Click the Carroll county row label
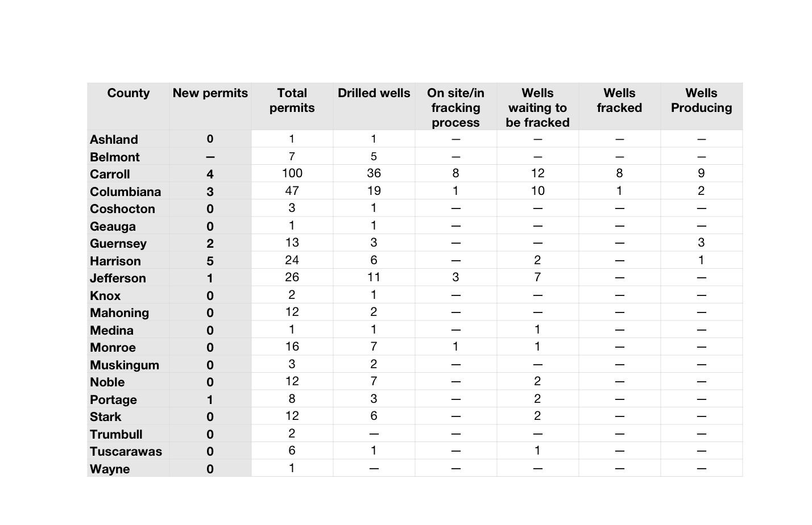Image resolution: width=812 pixels, height=525 pixels. [110, 174]
